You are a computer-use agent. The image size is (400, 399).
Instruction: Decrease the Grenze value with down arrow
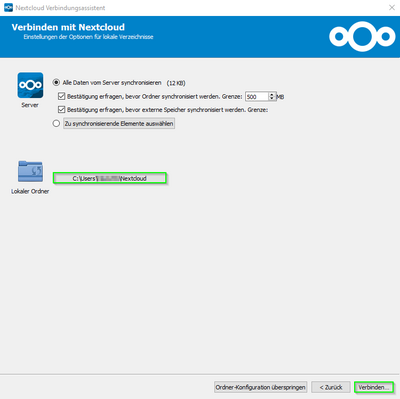pos(272,99)
